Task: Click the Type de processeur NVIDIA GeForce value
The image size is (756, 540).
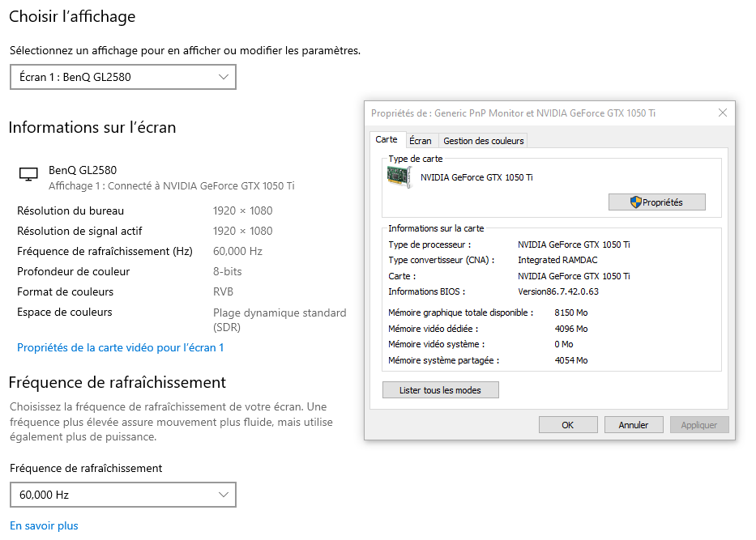Action: [x=574, y=244]
